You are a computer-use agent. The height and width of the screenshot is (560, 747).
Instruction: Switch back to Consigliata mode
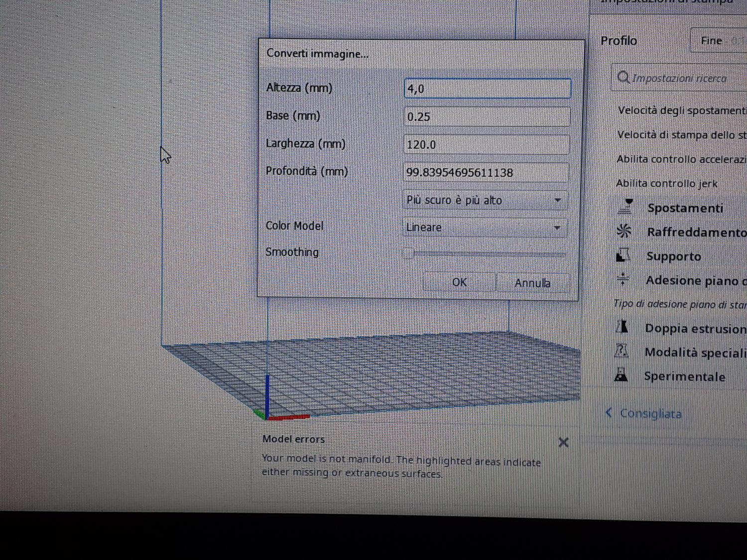coord(650,414)
